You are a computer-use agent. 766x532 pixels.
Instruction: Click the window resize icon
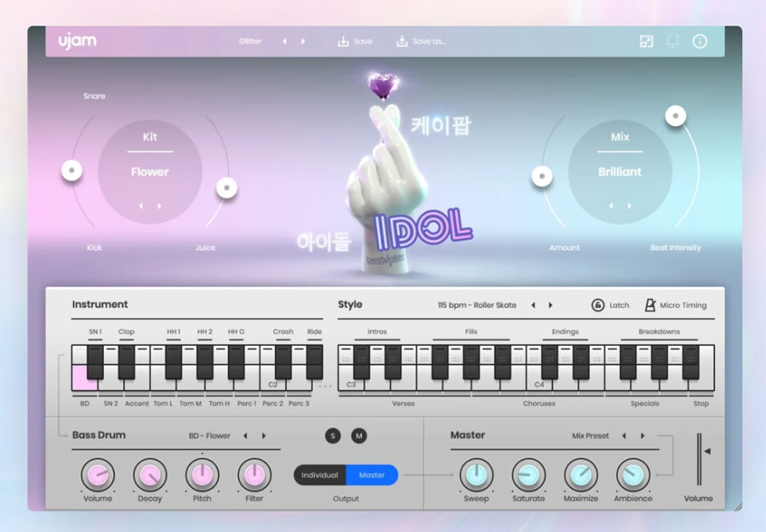646,42
